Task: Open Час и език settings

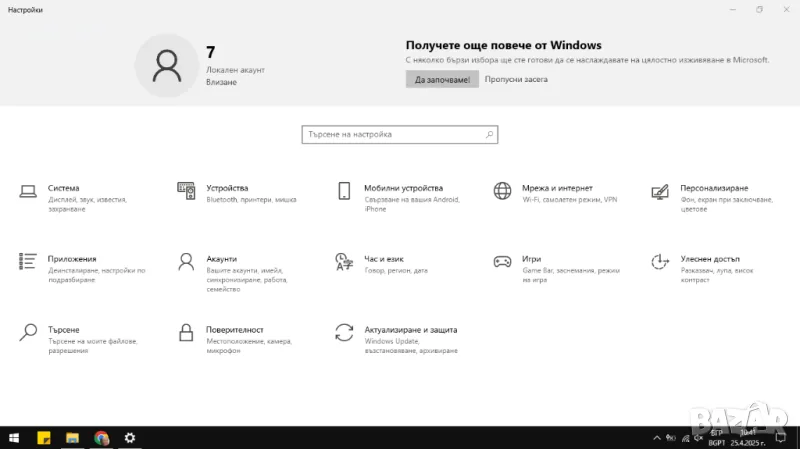Action: click(x=344, y=262)
